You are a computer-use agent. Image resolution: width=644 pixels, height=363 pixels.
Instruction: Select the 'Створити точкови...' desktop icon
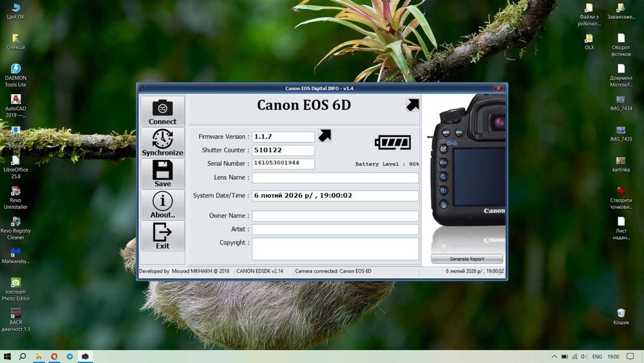pos(621,198)
